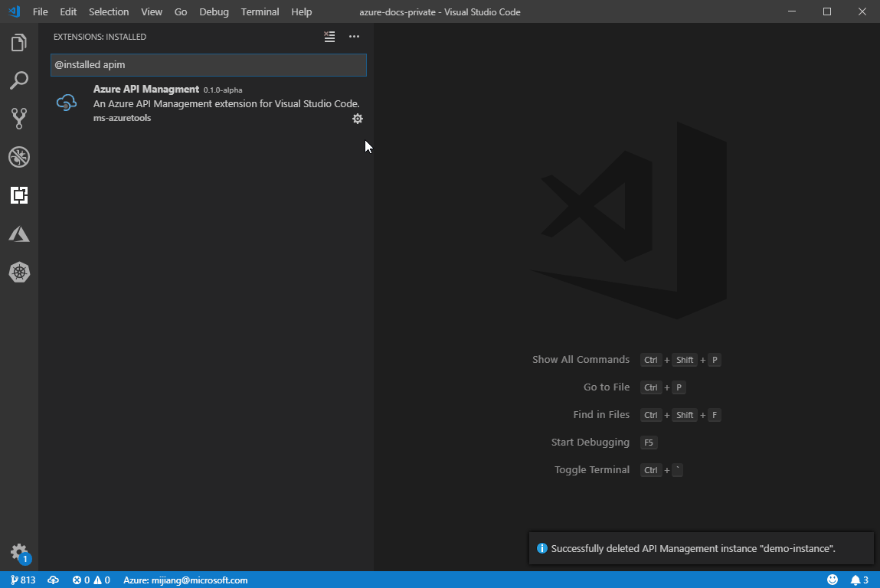Open the Azure view in activity bar
Screen dimensions: 880x588
click(x=19, y=234)
